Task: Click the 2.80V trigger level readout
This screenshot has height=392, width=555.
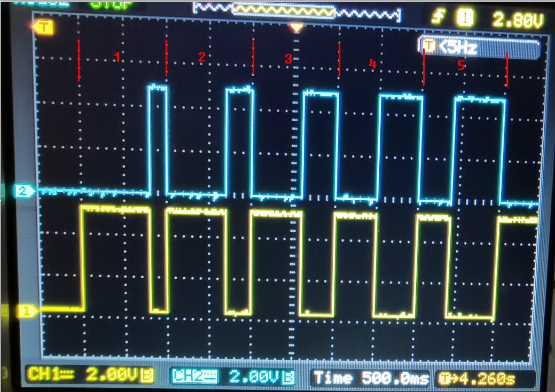Action: pos(517,20)
